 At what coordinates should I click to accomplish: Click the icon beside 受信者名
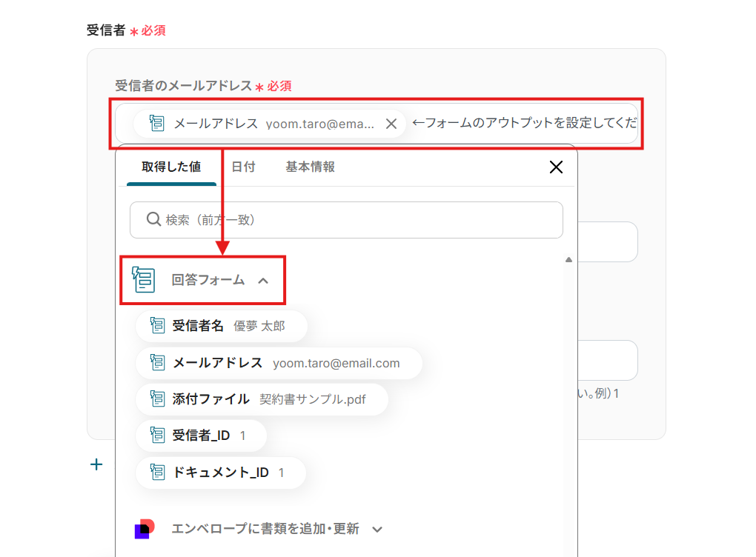[x=156, y=325]
